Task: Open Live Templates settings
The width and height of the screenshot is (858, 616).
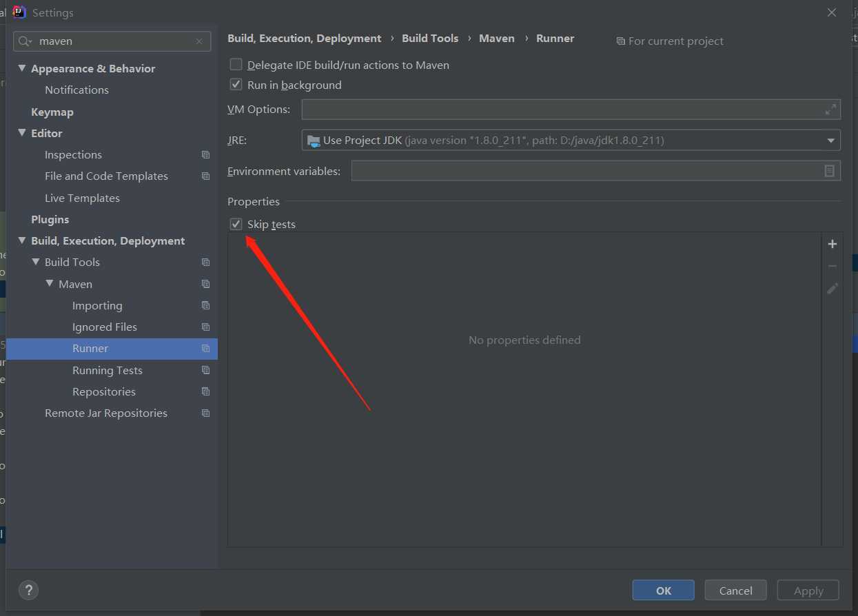Action: coord(82,198)
